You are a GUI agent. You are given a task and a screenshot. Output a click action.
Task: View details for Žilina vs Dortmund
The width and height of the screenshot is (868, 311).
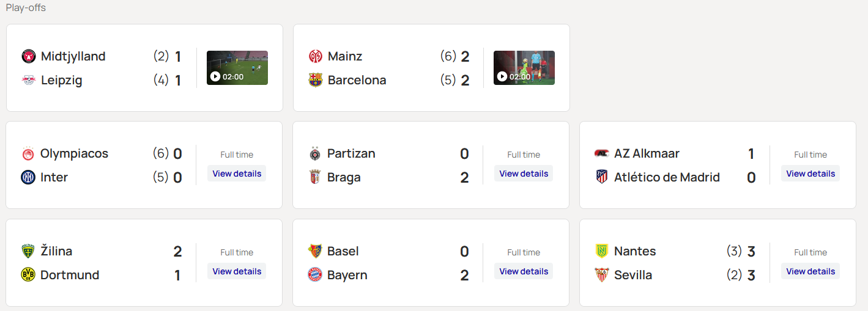click(237, 271)
